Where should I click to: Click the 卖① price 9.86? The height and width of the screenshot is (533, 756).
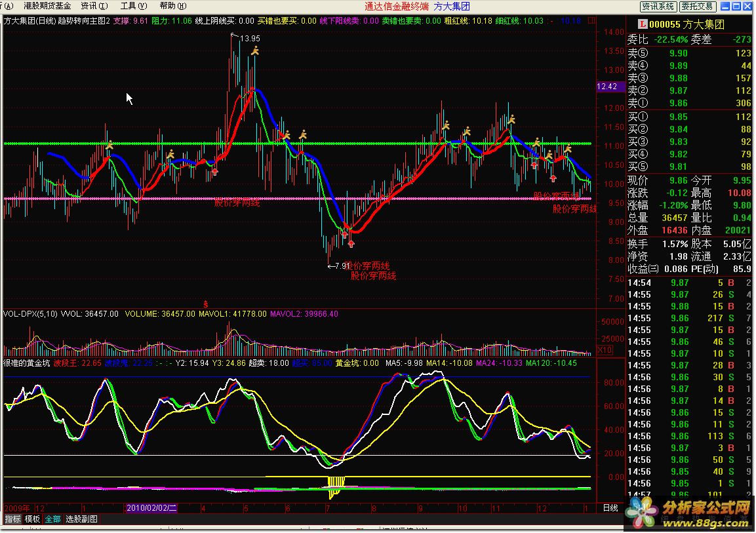pos(679,103)
